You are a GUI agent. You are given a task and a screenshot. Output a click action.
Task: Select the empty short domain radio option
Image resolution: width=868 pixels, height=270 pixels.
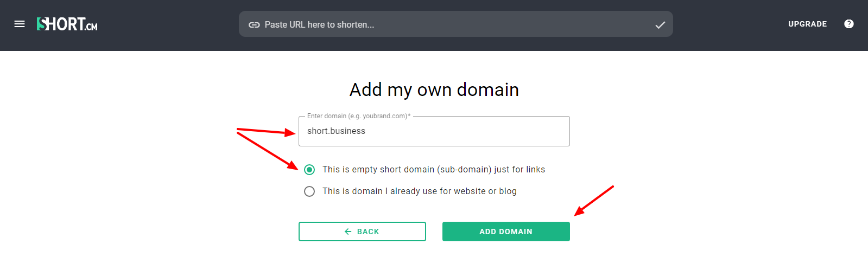(x=309, y=170)
